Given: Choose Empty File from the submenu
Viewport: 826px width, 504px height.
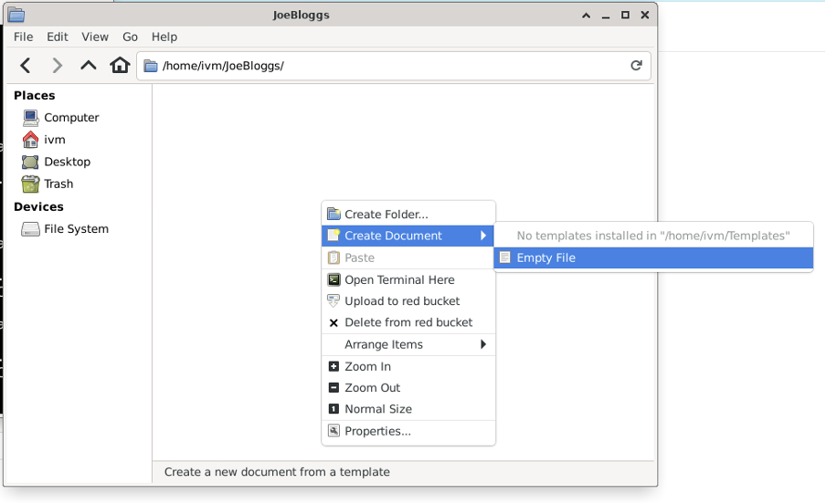Looking at the screenshot, I should point(545,258).
